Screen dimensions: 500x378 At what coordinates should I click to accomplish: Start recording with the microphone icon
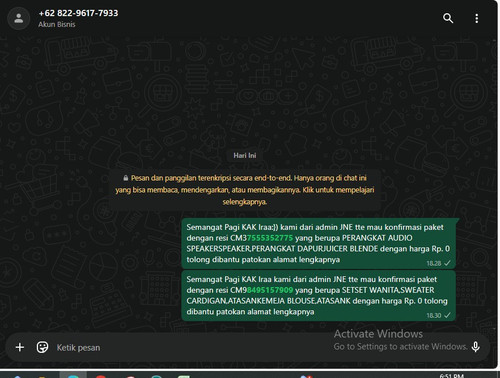[x=476, y=347]
